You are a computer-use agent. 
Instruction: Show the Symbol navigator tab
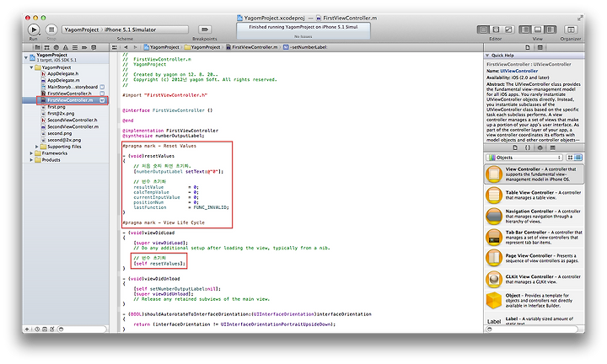click(x=47, y=47)
